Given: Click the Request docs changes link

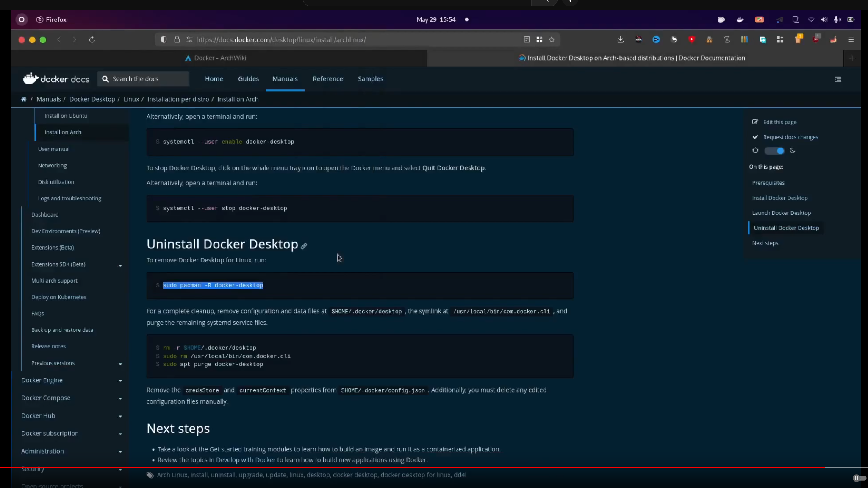Looking at the screenshot, I should click(x=790, y=137).
